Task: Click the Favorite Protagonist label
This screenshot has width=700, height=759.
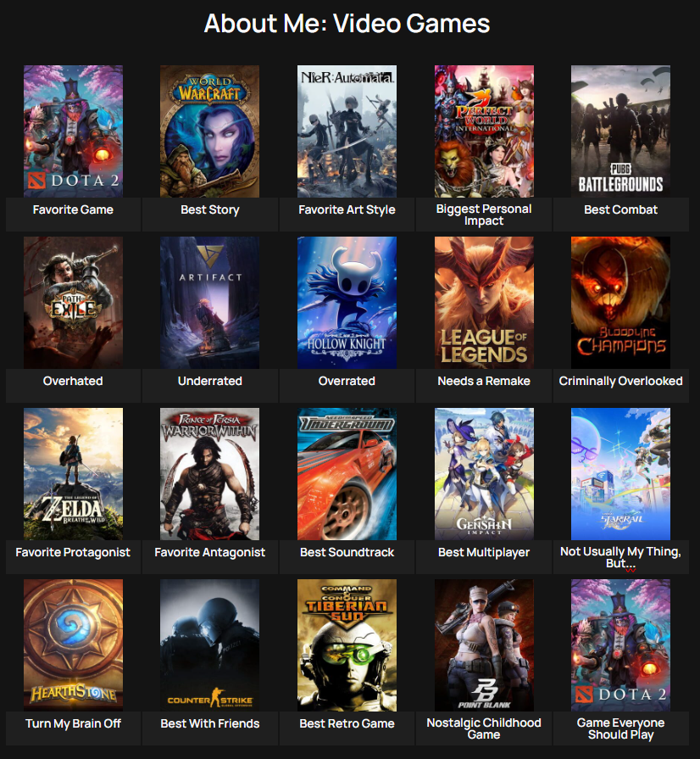Action: point(73,552)
